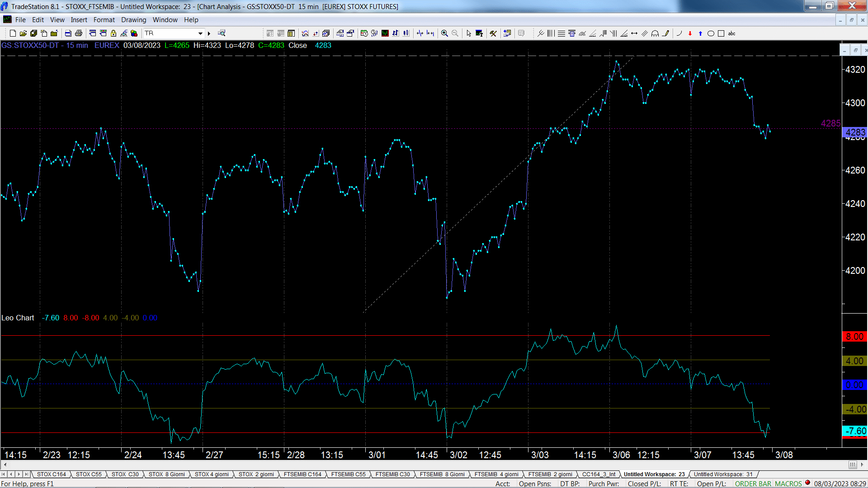This screenshot has height=488, width=868.
Task: Switch to the CC164_3_Int tab
Action: click(x=599, y=474)
